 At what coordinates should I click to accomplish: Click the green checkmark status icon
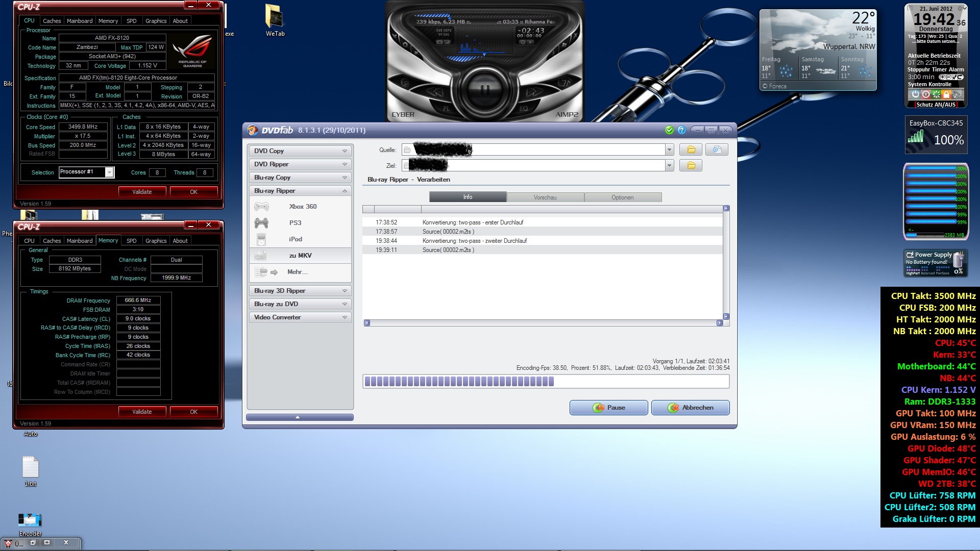coord(669,130)
